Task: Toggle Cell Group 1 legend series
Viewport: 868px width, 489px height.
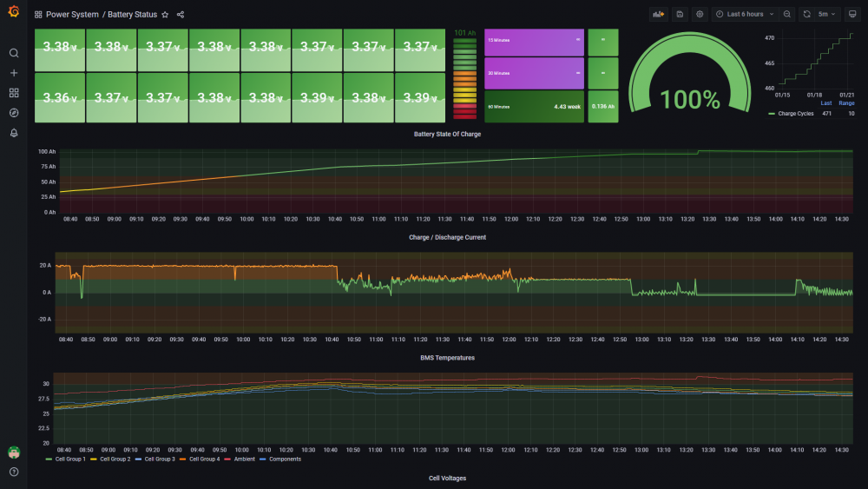Action: point(65,459)
